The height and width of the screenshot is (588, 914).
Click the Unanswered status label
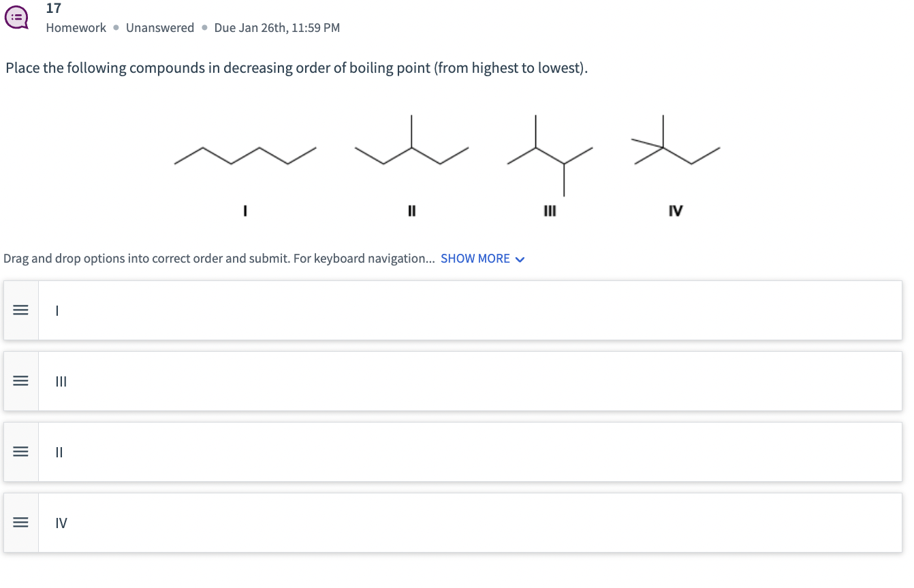click(x=160, y=28)
